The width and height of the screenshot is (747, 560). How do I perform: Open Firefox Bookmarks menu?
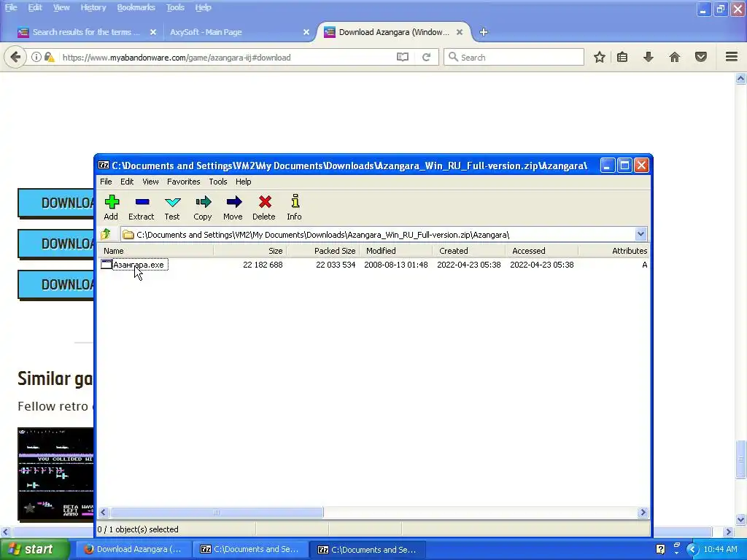pos(136,7)
